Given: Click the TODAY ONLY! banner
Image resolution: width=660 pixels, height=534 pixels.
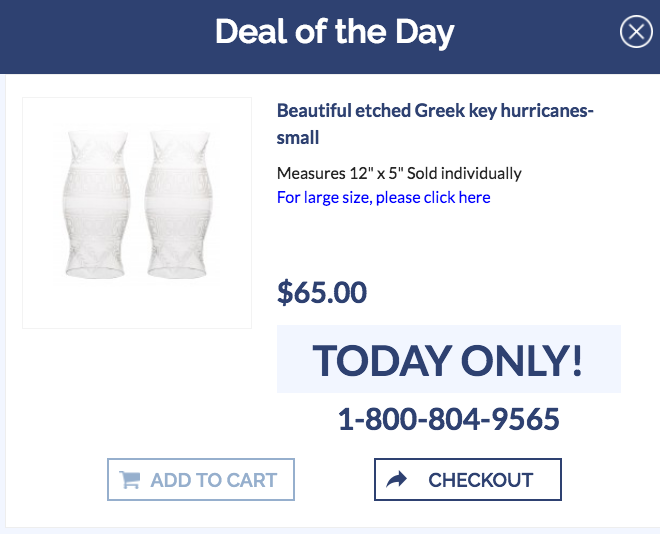Looking at the screenshot, I should pyautogui.click(x=448, y=360).
